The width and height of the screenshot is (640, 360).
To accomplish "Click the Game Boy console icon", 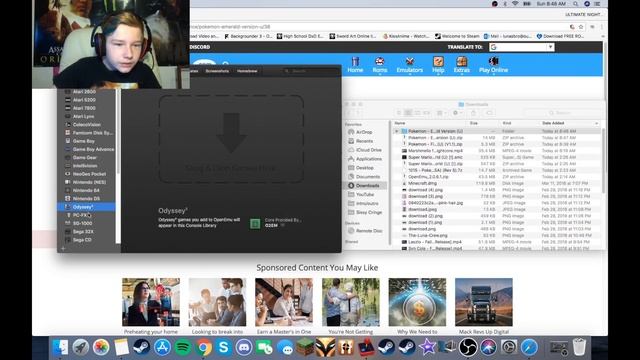I will [x=68, y=141].
